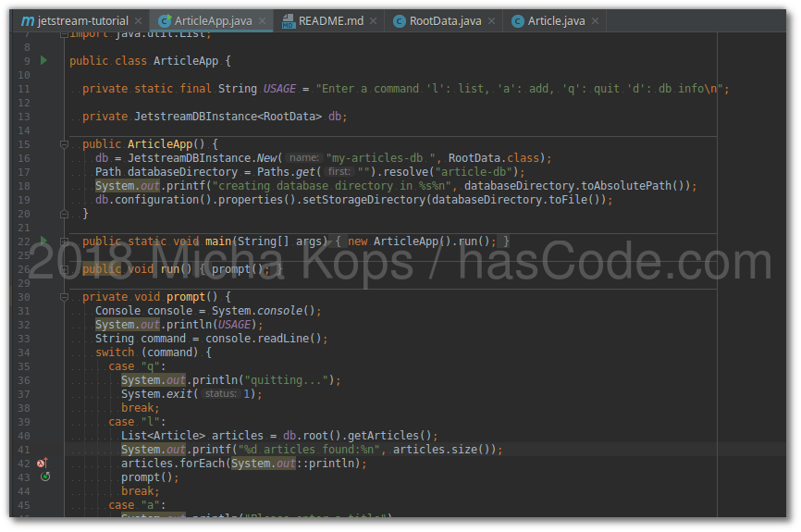This screenshot has height=532, width=801.
Task: Close the jetstream-tutorial tab
Action: coord(139,20)
